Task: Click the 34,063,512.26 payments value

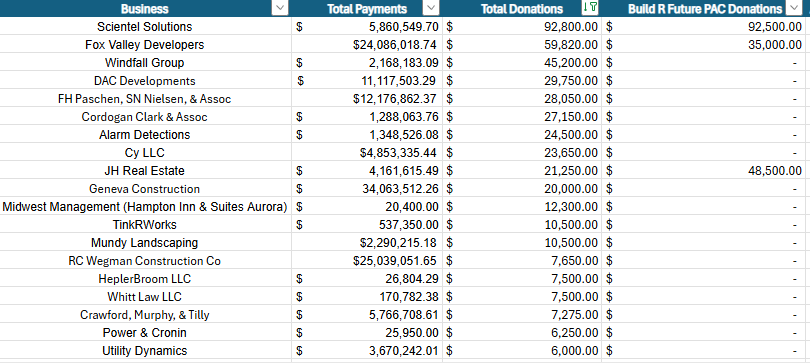Action: (x=400, y=189)
